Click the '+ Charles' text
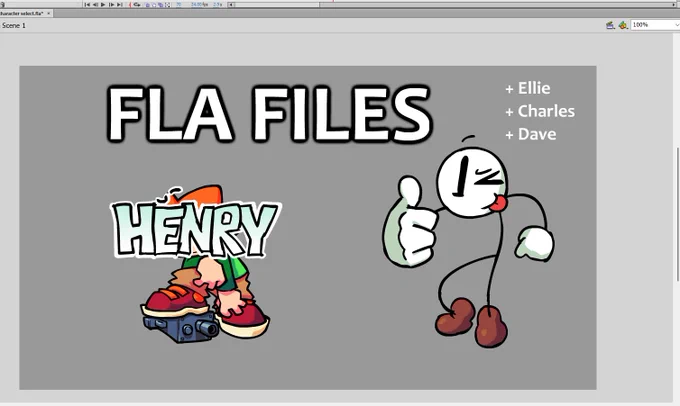680x406 pixels. pyautogui.click(x=540, y=111)
